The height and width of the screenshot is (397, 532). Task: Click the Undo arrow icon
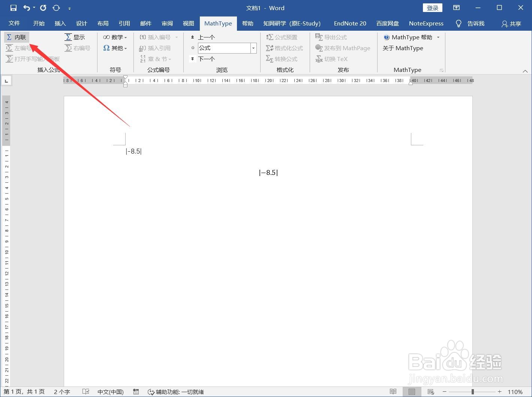point(27,8)
